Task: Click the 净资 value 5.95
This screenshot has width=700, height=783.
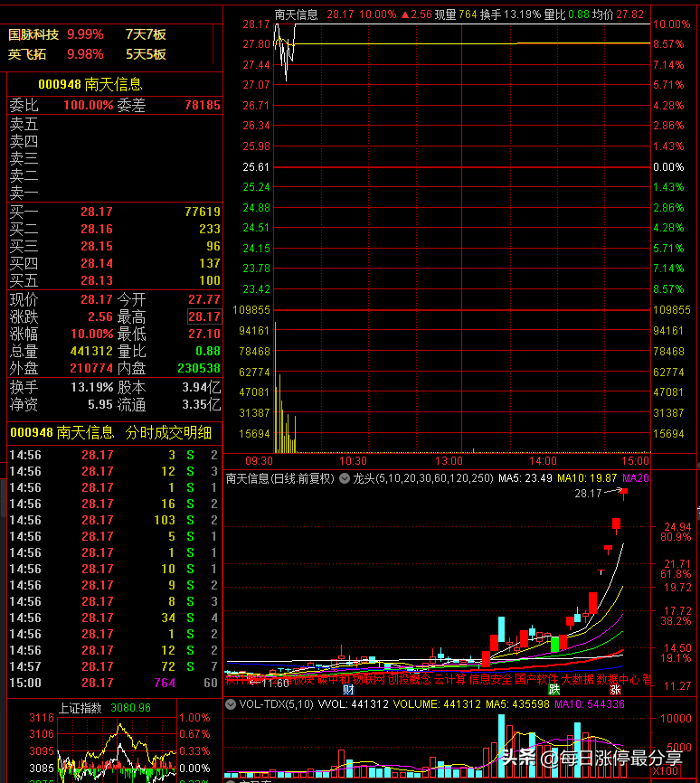Action: coord(99,404)
